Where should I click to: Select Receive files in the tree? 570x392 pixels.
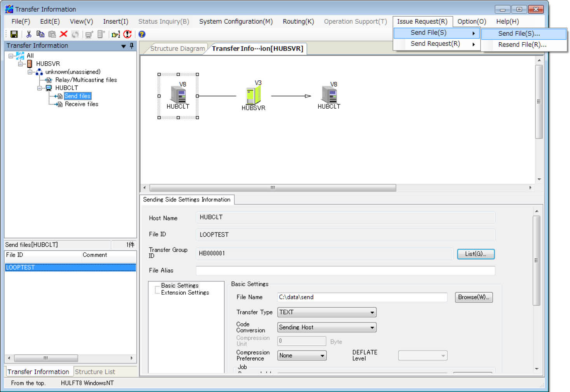coord(82,104)
